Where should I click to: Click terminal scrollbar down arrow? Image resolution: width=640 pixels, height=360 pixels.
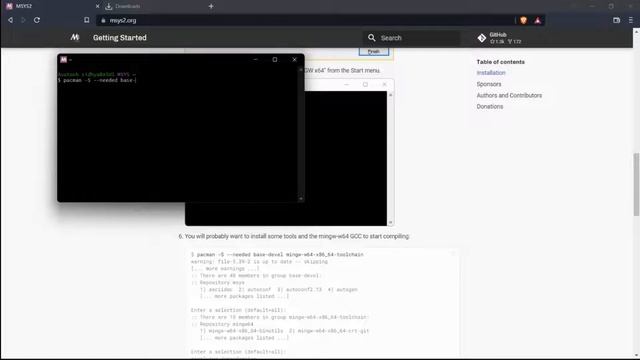[x=301, y=198]
